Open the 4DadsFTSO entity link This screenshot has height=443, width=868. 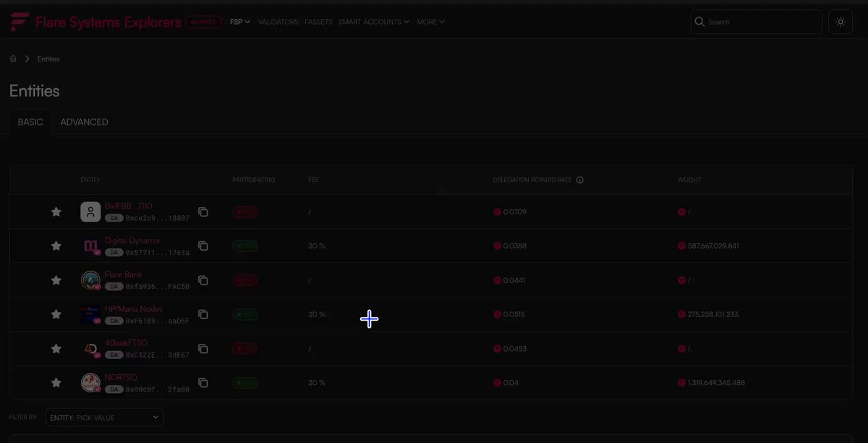point(126,342)
